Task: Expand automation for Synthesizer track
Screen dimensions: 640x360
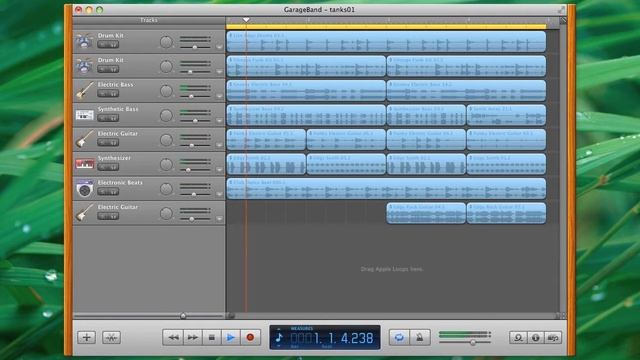Action: (219, 169)
